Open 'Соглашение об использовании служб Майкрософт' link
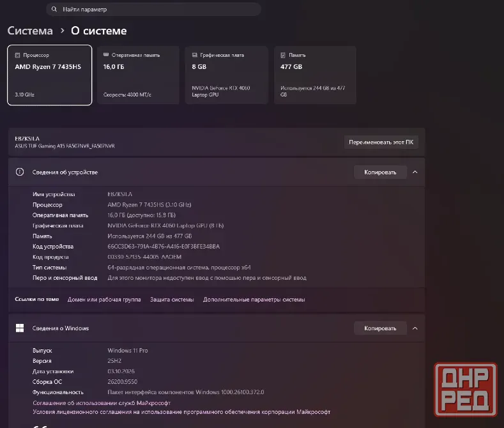The width and height of the screenshot is (504, 428). pyautogui.click(x=102, y=403)
